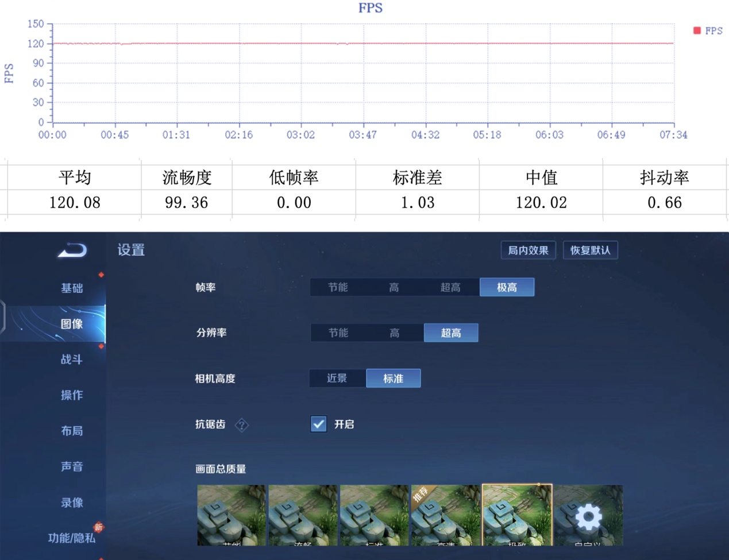729x560 pixels.
Task: Select the highlighted 极致 quality thumbnail
Action: point(517,515)
